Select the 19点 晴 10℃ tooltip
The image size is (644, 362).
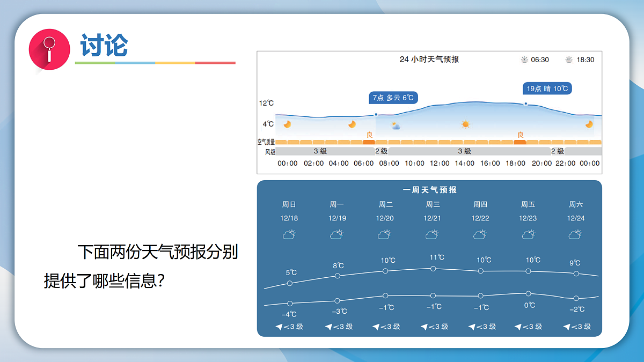point(547,88)
